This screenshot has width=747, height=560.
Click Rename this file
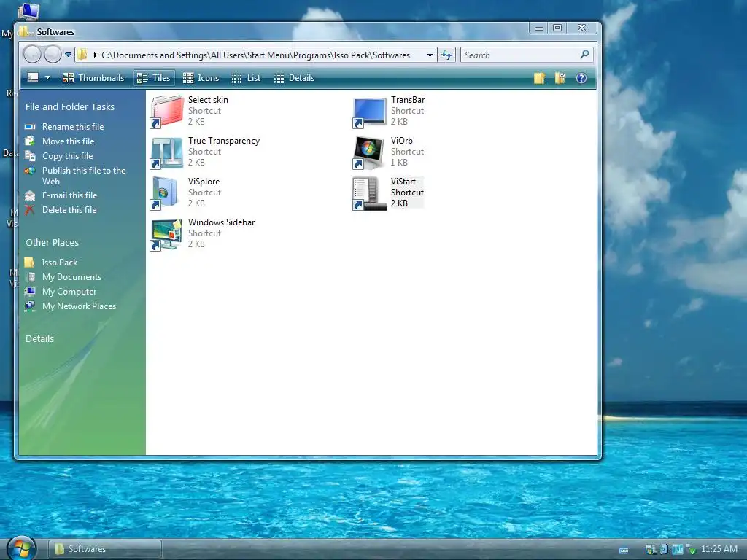tap(73, 127)
